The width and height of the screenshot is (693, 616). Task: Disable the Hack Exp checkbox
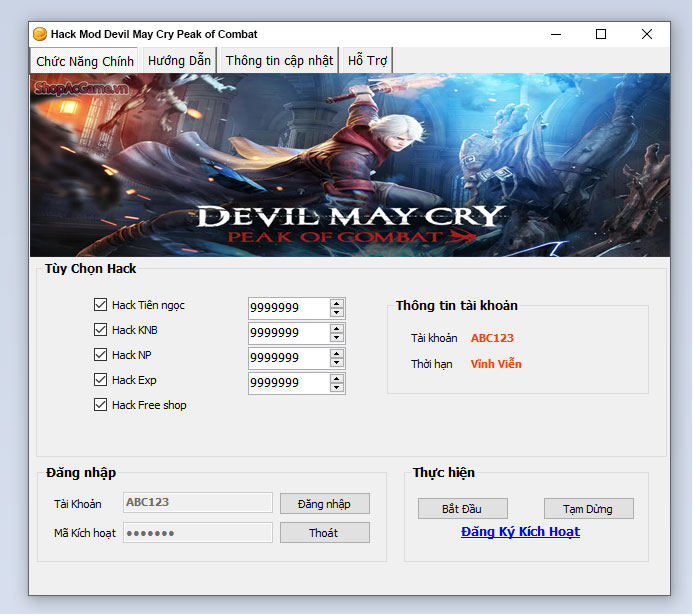click(x=100, y=380)
